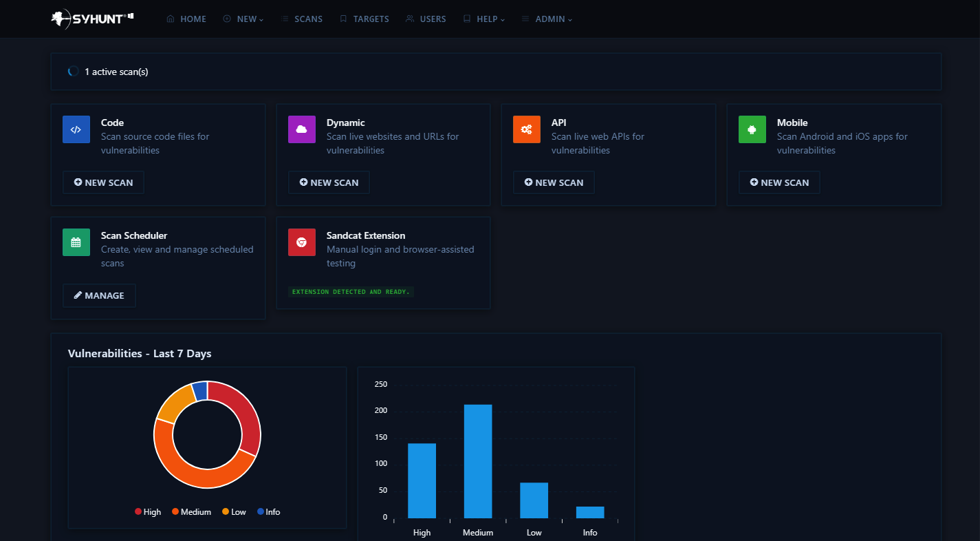Image resolution: width=980 pixels, height=541 pixels.
Task: Click the Syhunt logo
Action: pos(92,19)
